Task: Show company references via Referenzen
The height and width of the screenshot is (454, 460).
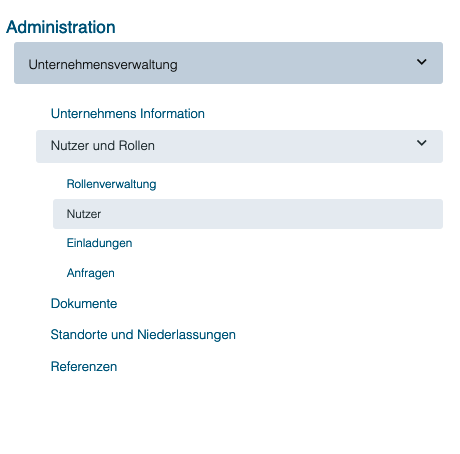Action: [84, 367]
